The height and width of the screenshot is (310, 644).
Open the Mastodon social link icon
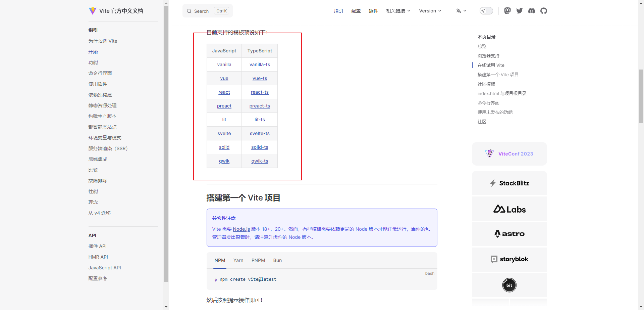pos(507,11)
